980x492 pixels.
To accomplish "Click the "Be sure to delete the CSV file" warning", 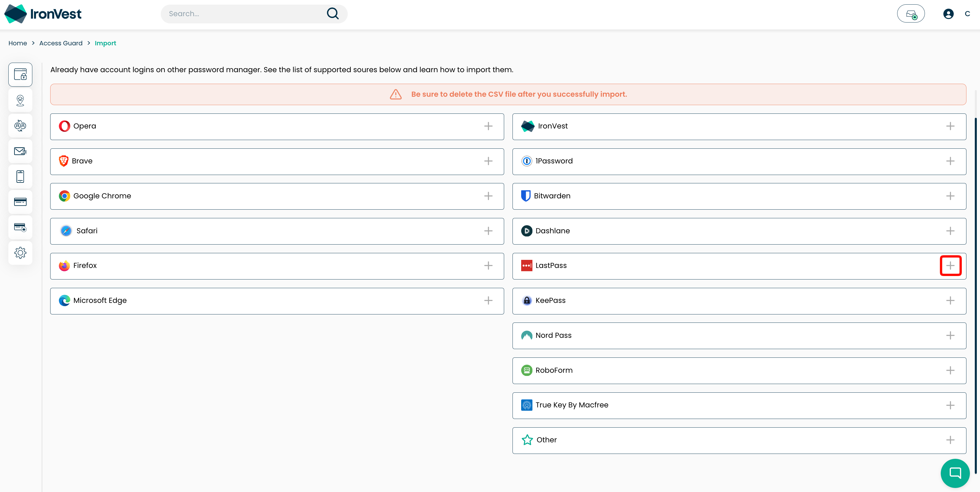I will (x=508, y=94).
